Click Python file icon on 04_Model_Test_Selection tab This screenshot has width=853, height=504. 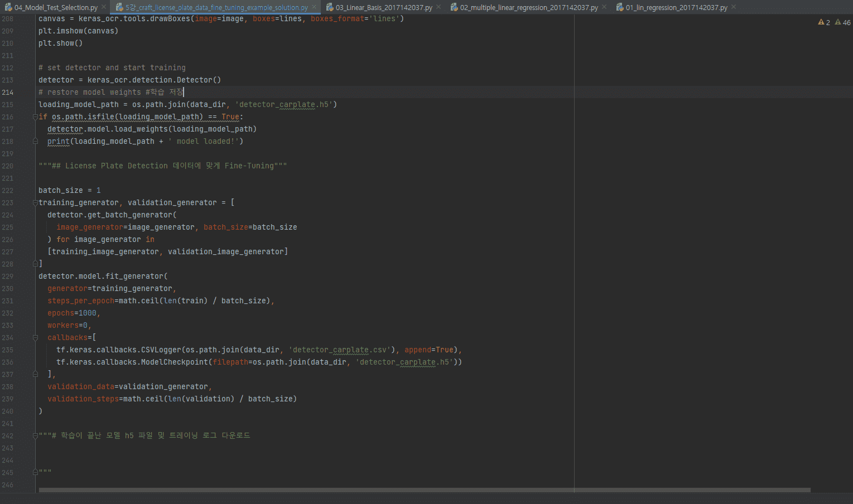click(8, 8)
